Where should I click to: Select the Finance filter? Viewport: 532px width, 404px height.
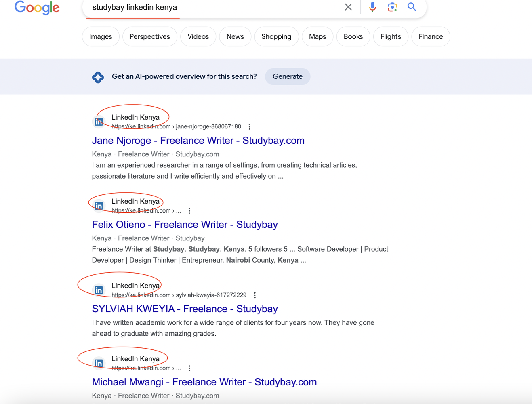431,37
